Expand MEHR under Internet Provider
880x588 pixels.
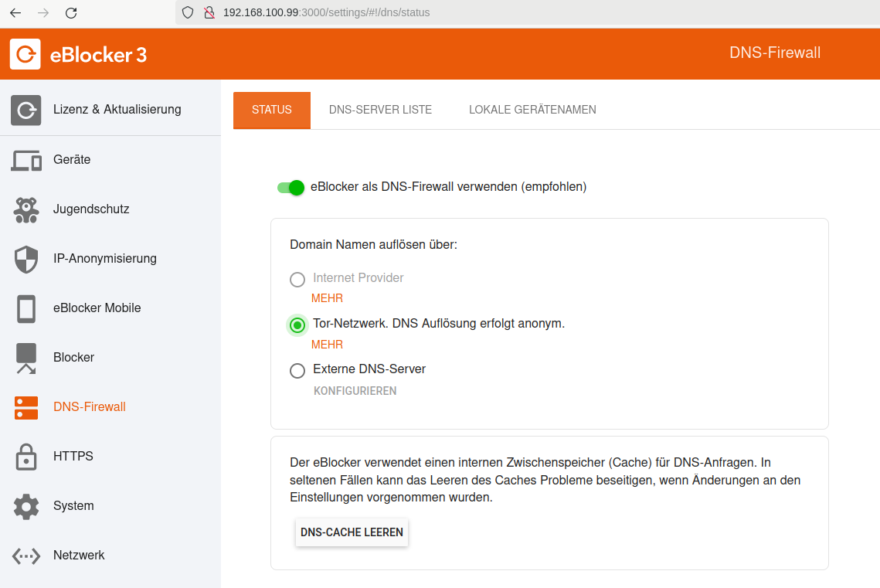click(x=327, y=298)
